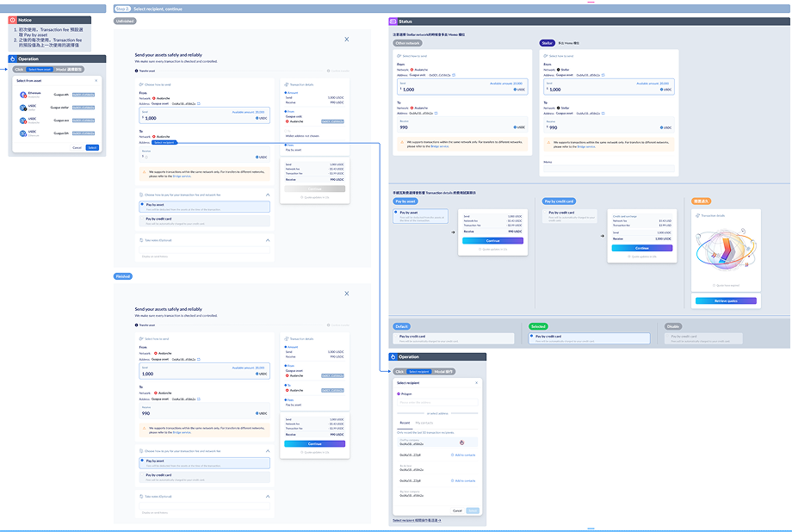Click the Ethereum asset icon in list
The width and height of the screenshot is (792, 532).
[x=23, y=95]
